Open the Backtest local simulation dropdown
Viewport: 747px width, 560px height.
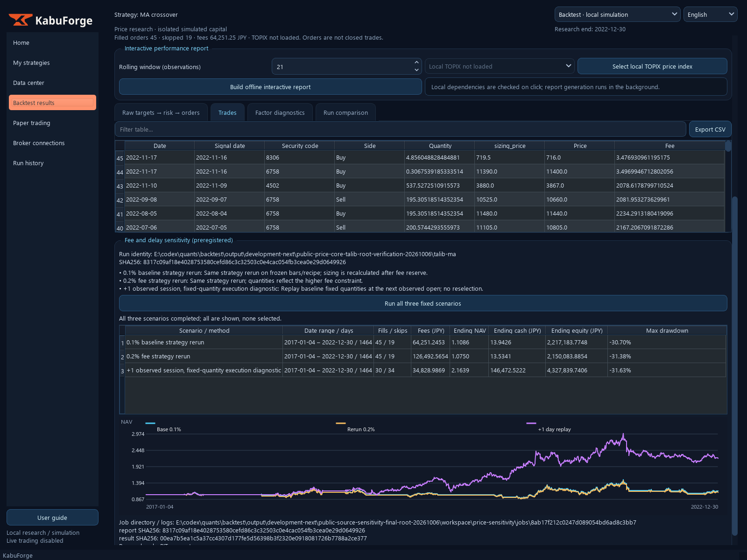click(x=617, y=14)
